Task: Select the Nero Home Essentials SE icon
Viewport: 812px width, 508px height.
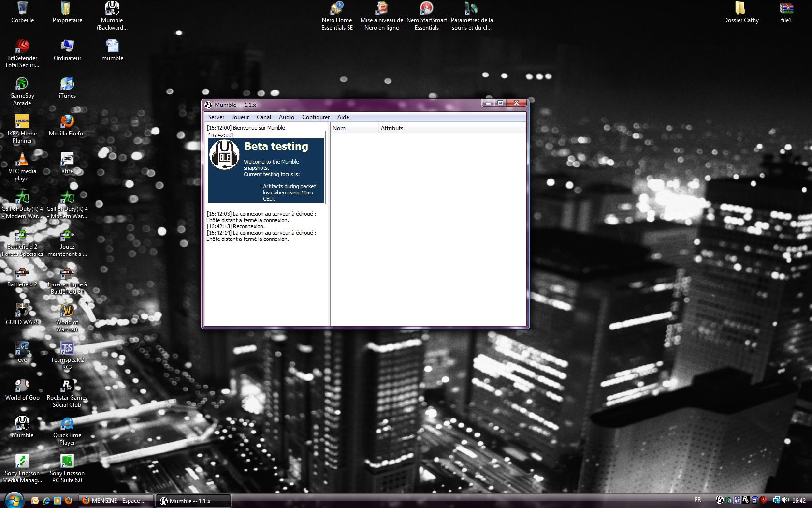Action: coord(337,15)
